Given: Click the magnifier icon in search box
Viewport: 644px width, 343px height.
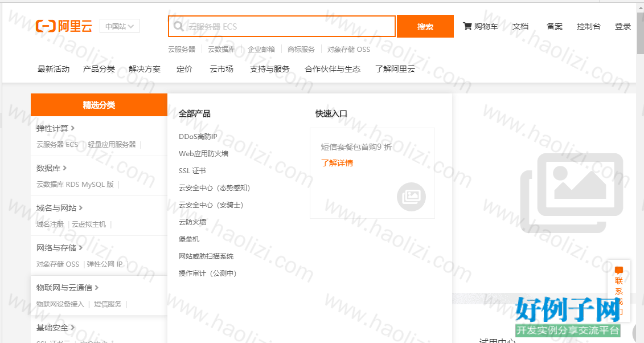Looking at the screenshot, I should pos(178,27).
